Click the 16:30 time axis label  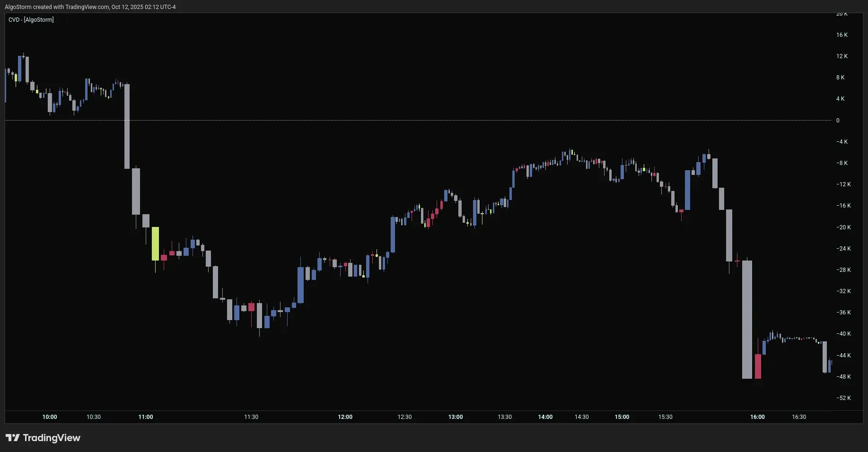click(x=799, y=417)
